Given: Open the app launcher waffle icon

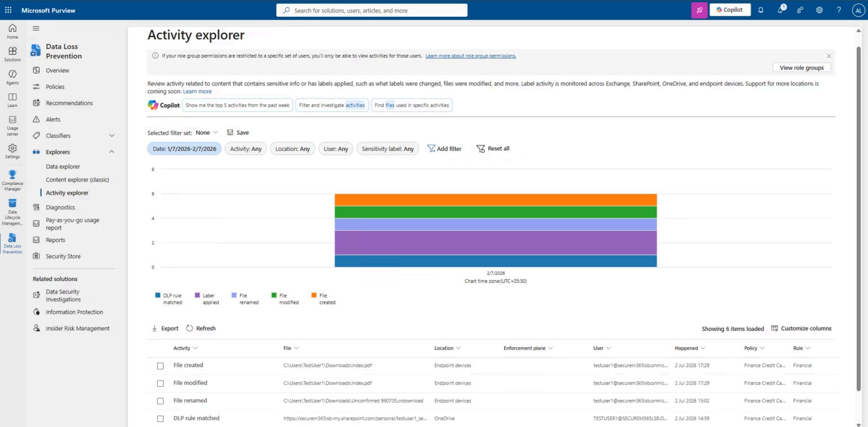Looking at the screenshot, I should tap(8, 10).
